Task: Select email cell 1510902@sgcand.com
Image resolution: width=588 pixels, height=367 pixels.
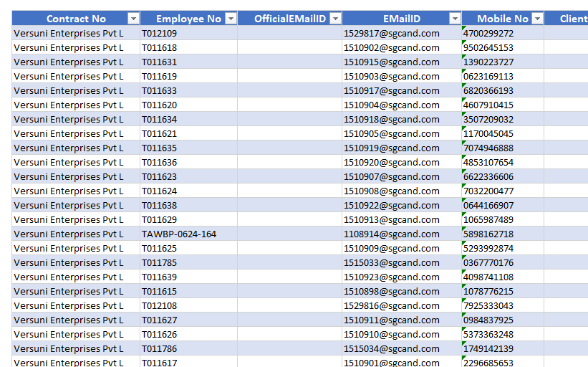Action: (x=402, y=47)
